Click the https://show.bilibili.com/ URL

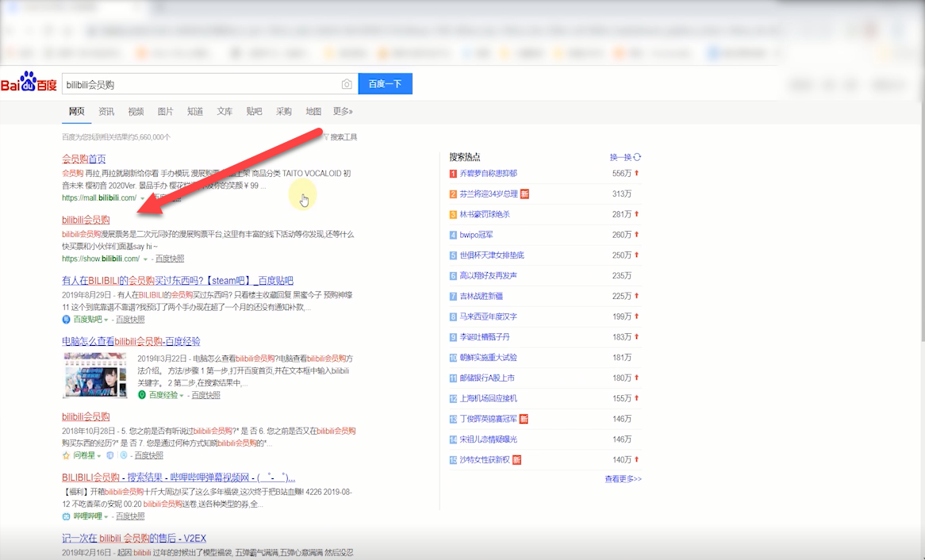pos(101,259)
